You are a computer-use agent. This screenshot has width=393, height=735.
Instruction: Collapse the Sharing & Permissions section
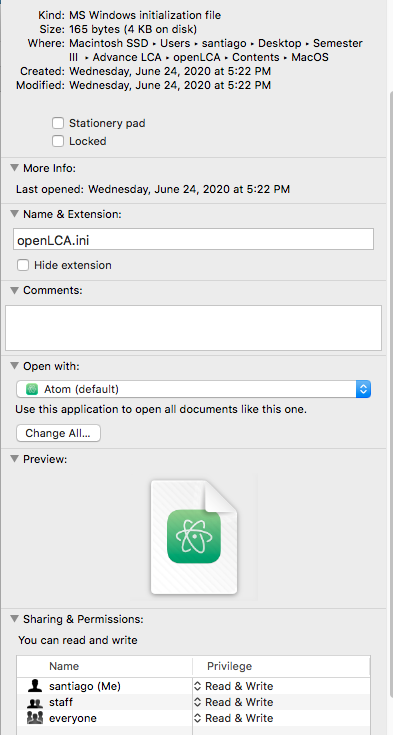click(15, 619)
